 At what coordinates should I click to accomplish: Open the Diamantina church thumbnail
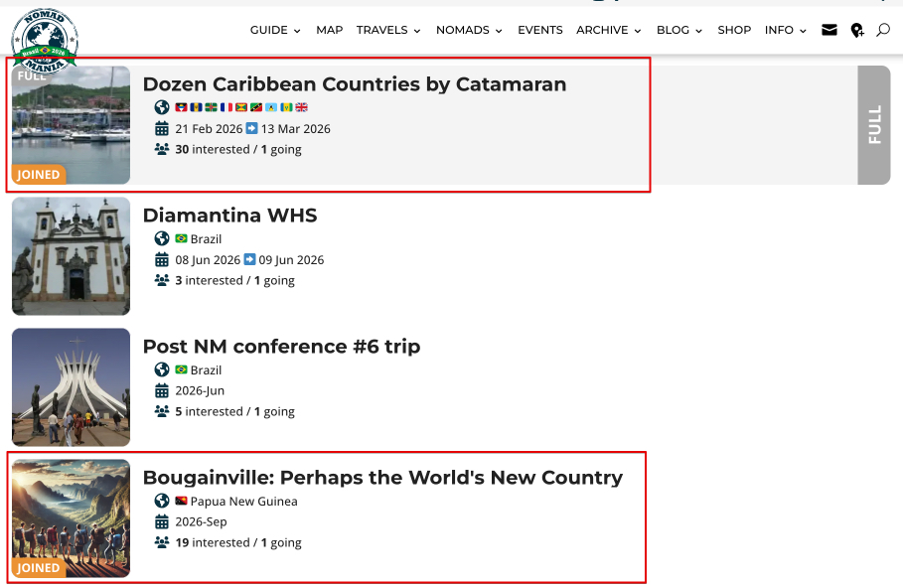point(72,256)
